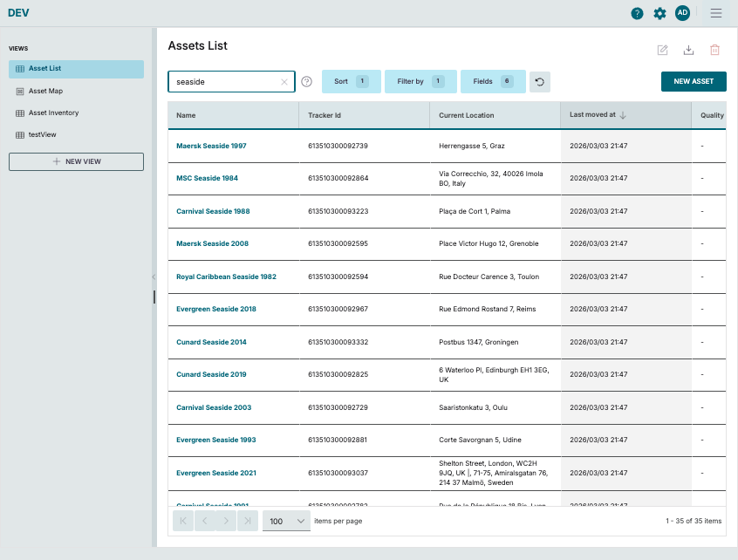Toggle the sort arrow on Last moved at
Screen dimensions: 738x560
coord(623,115)
